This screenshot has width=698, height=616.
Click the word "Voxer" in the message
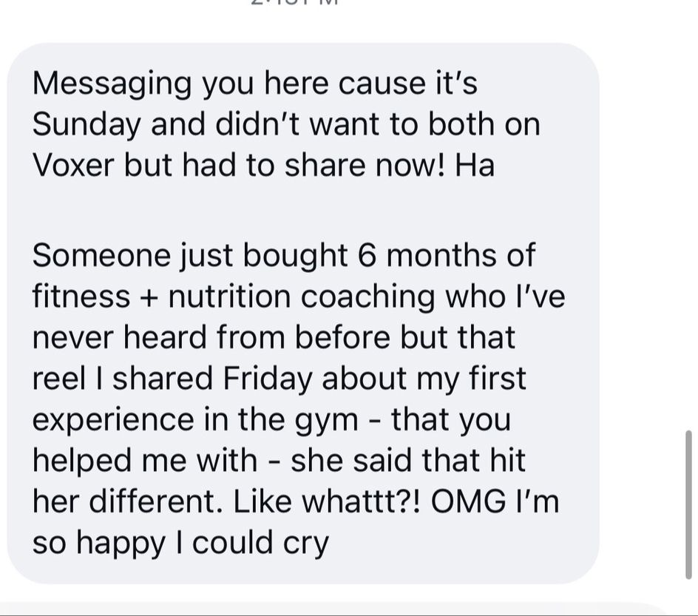(72, 166)
